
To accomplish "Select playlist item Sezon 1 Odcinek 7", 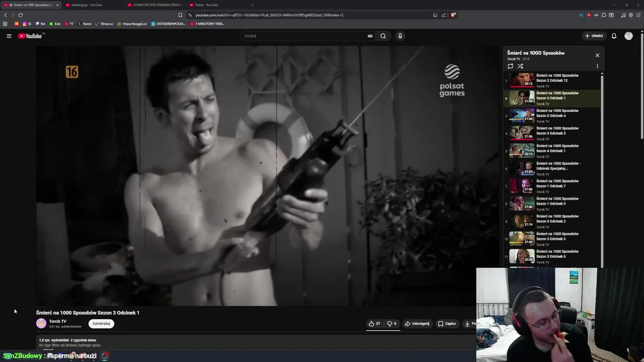I will point(552,186).
